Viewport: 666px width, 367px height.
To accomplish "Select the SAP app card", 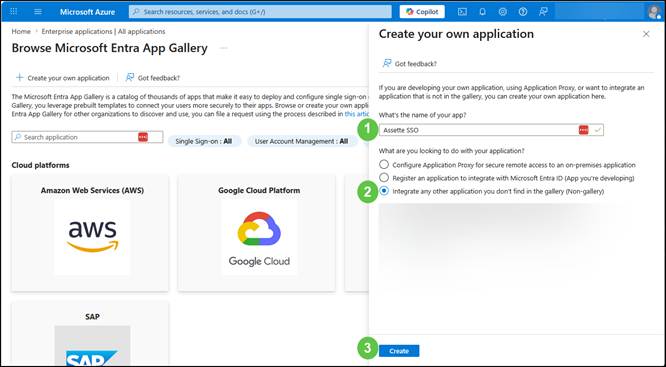I will (x=90, y=334).
